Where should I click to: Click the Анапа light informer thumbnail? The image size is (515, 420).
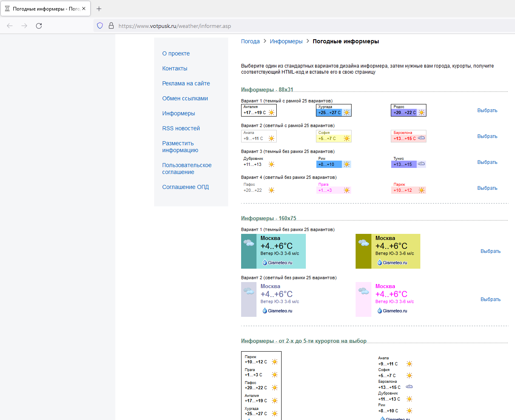pyautogui.click(x=259, y=136)
